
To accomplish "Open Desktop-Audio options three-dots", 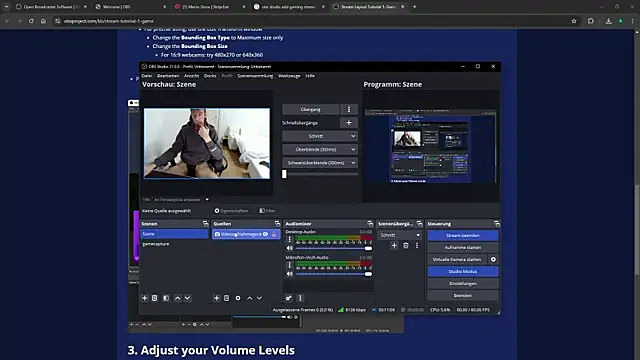I will (x=290, y=240).
